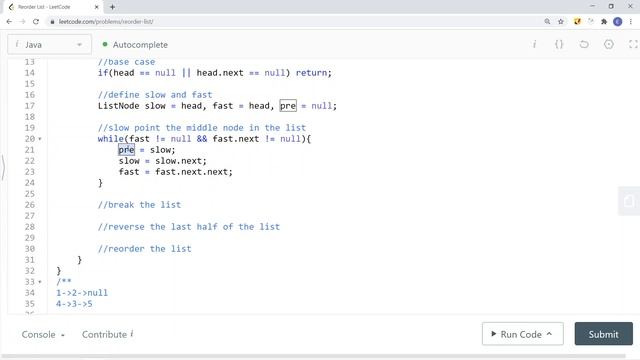Image resolution: width=640 pixels, height=360 pixels.
Task: Minimize the browser window
Action: 592,6
